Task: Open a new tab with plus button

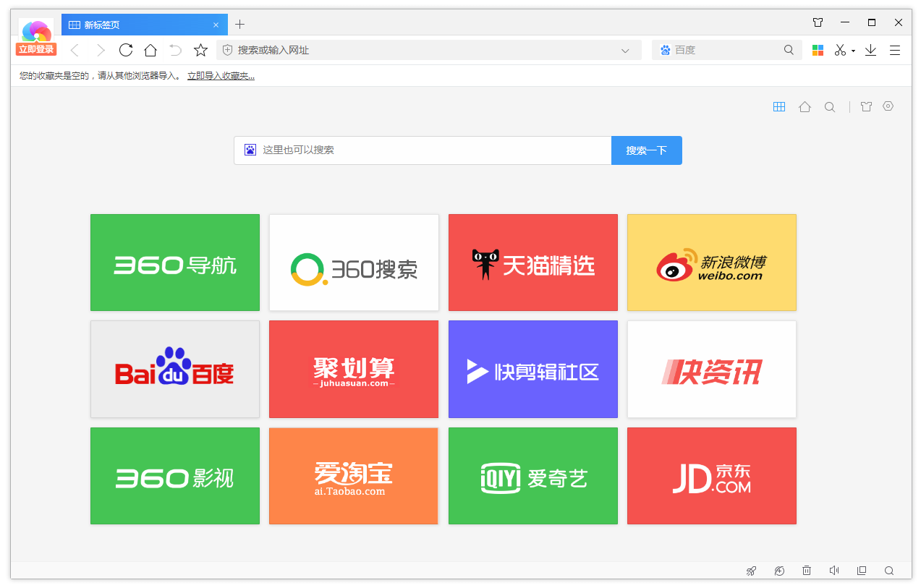Action: point(240,24)
